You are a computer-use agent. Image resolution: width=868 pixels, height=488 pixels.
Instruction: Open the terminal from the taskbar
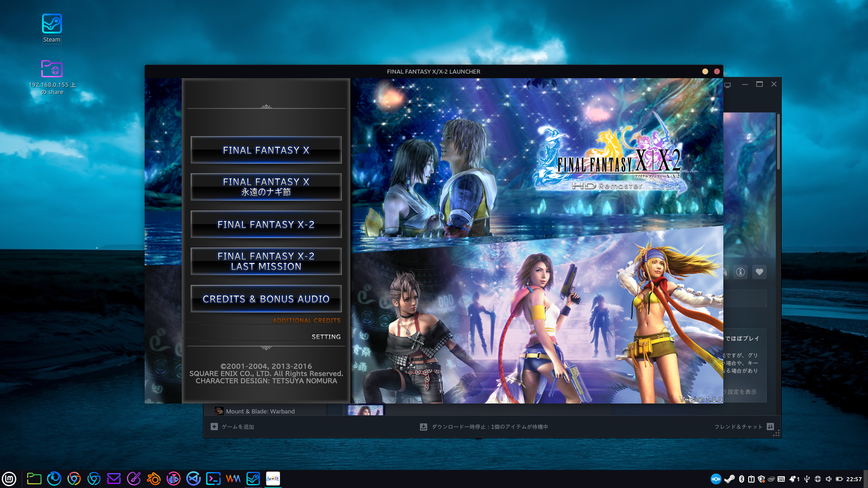coord(213,479)
